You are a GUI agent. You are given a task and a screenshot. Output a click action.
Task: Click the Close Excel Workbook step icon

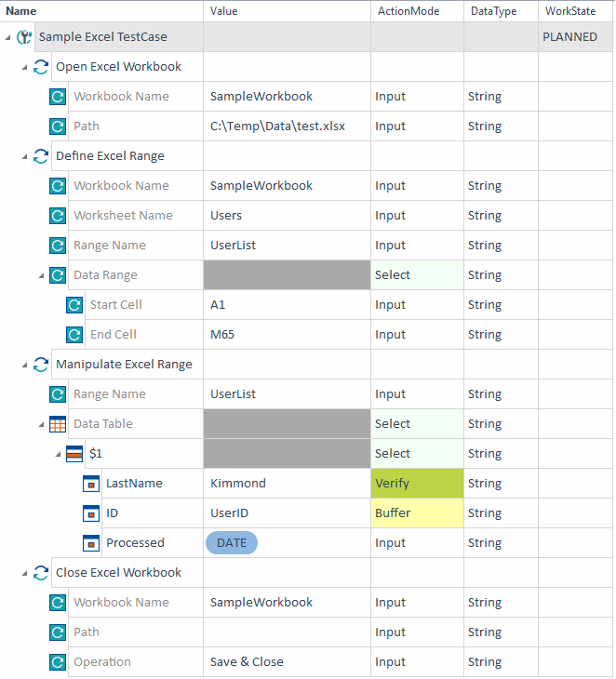pos(41,573)
